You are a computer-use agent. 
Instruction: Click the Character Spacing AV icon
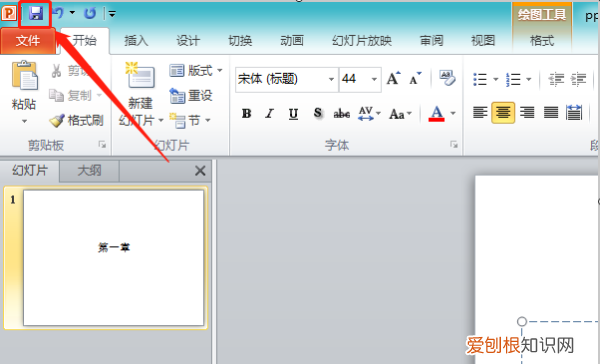click(366, 113)
